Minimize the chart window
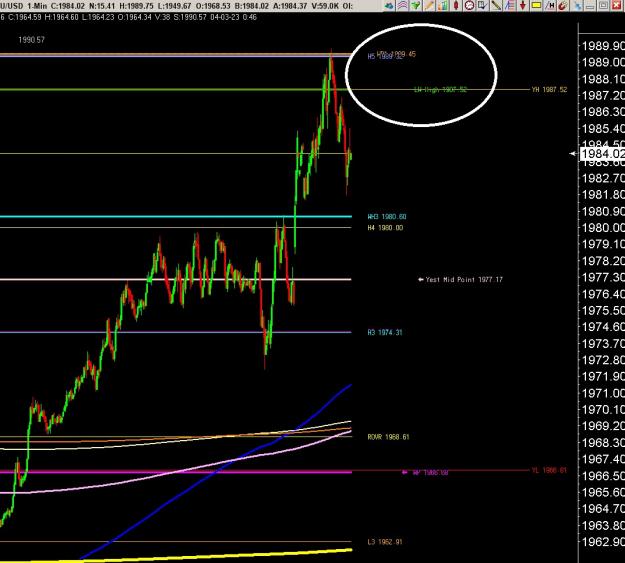The image size is (625, 563). click(591, 6)
